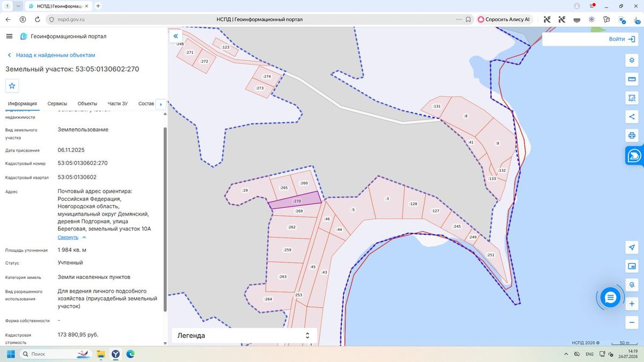Viewport: 644px width, 362px height.
Task: Collapse the address with Свернуть
Action: pyautogui.click(x=71, y=237)
